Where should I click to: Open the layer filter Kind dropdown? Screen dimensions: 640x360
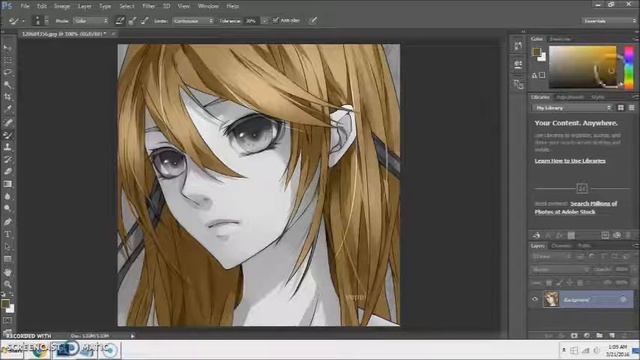click(x=551, y=257)
